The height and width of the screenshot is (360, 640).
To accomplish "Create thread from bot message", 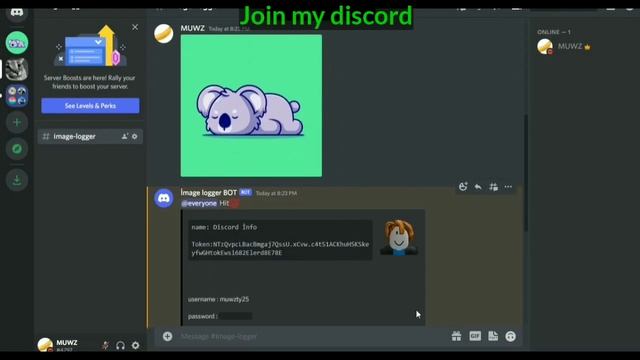I will [493, 187].
